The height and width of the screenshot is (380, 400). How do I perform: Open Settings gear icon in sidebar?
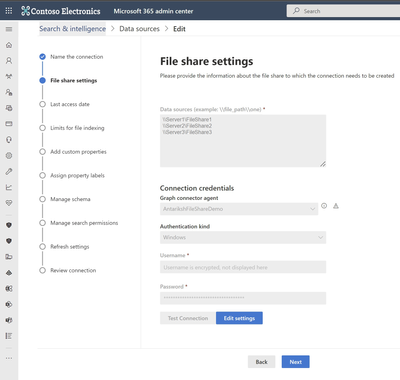(x=9, y=156)
